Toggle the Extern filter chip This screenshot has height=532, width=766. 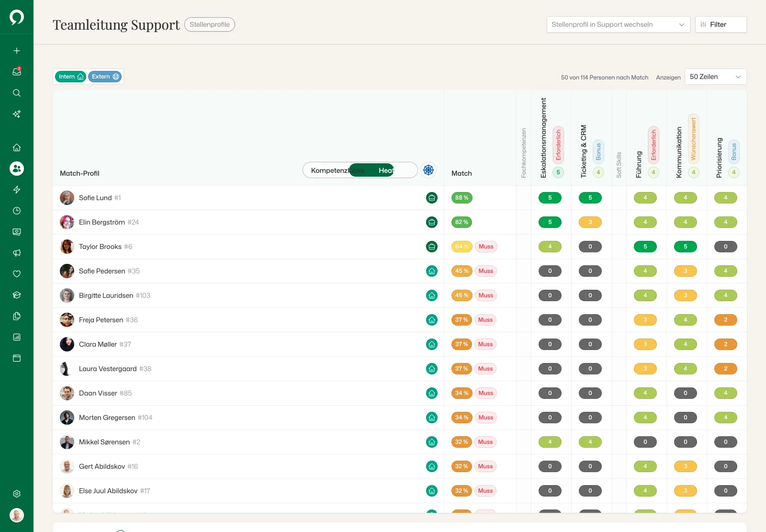pos(105,77)
